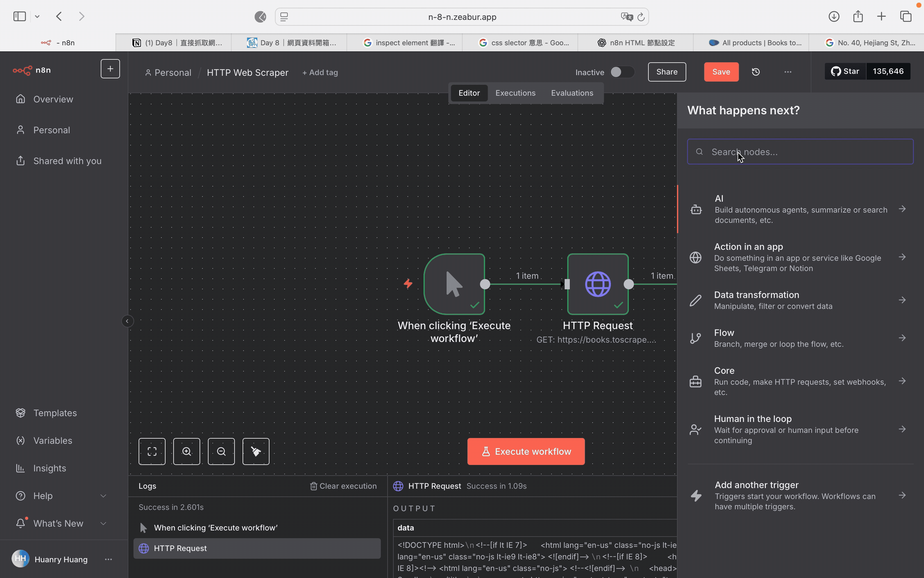Switch to the Executions tab
Viewport: 924px width, 578px height.
pyautogui.click(x=515, y=93)
